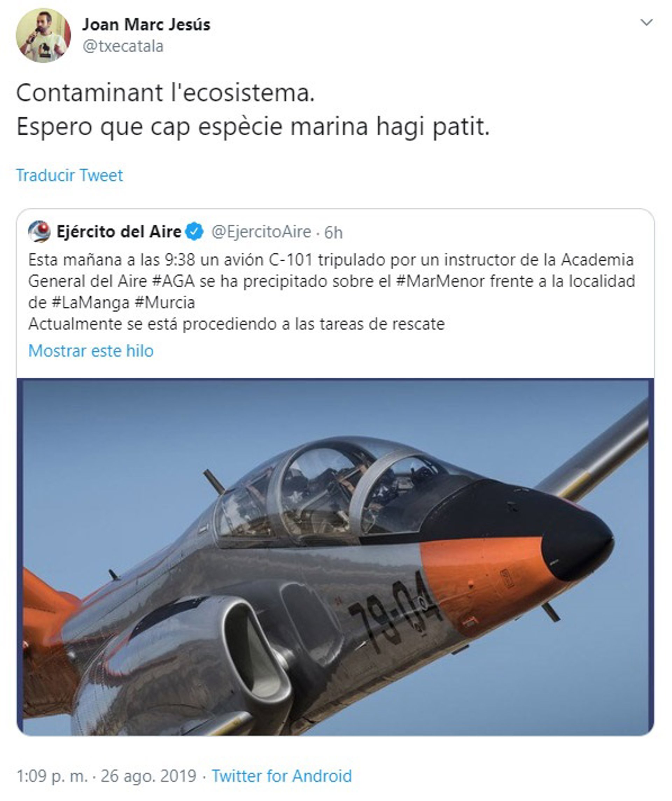Screen dimensions: 672x801
Task: Click the verified badge icon
Action: coord(194,232)
